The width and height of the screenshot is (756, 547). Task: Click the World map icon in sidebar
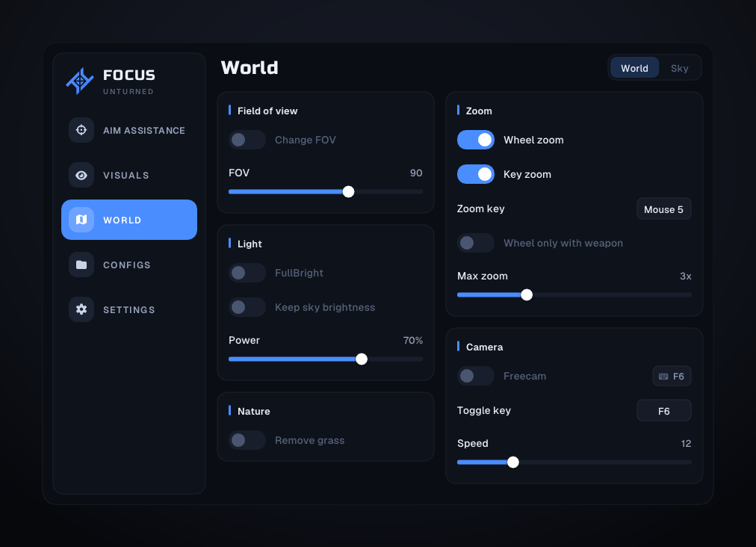[81, 220]
